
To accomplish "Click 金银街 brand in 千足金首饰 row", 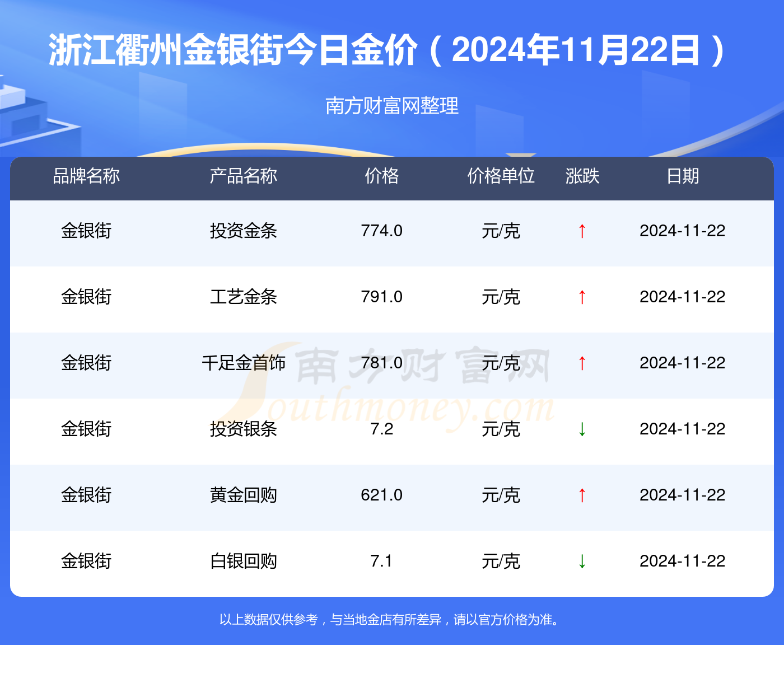I will [x=86, y=363].
